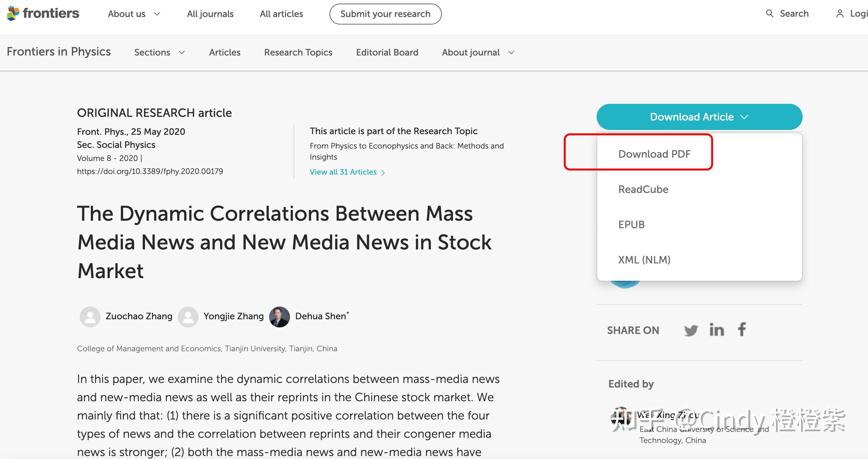Click the Search magnifier icon
868x459 pixels.
click(769, 13)
